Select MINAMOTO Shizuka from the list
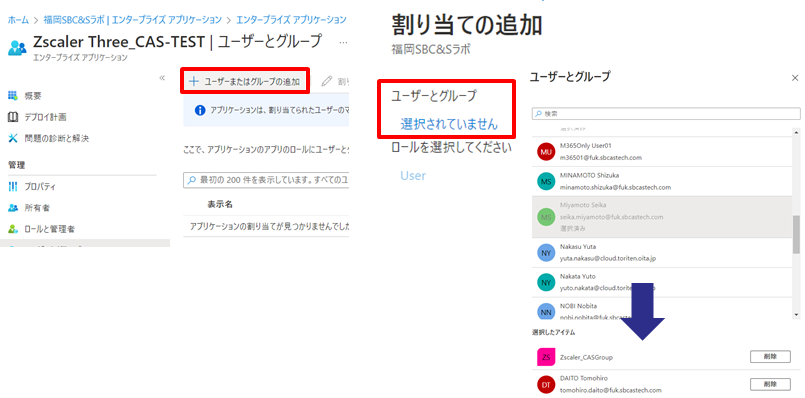The image size is (805, 398). [662, 181]
